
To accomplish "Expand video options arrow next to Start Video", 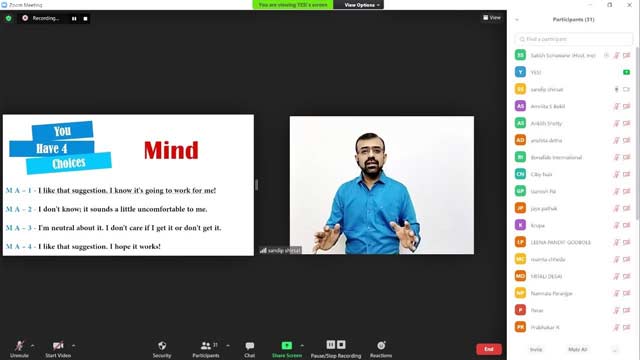I will [73, 346].
